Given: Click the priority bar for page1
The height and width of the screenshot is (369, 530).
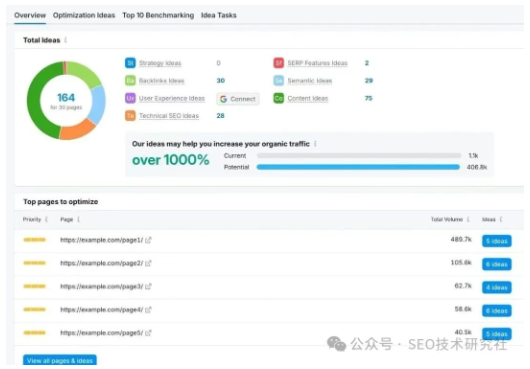Looking at the screenshot, I should click(34, 240).
